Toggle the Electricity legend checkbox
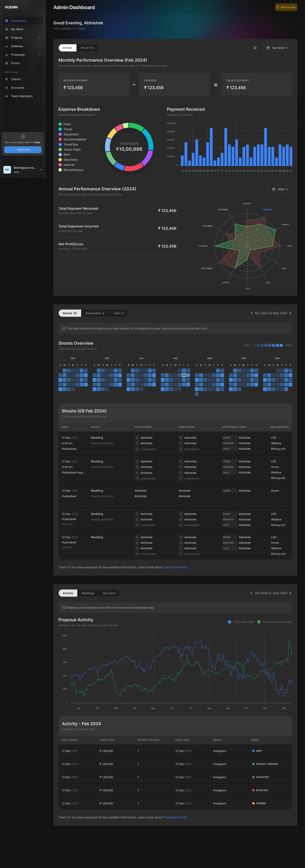This screenshot has width=305, height=868. tap(60, 160)
